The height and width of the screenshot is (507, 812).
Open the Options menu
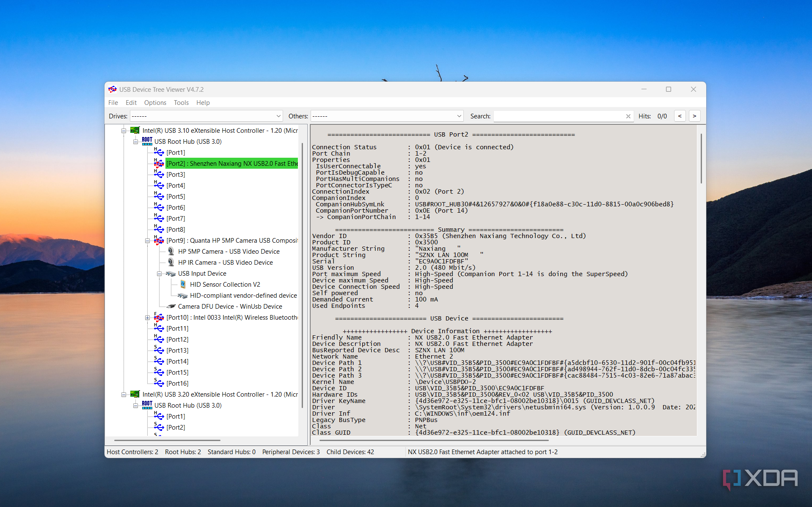(155, 102)
